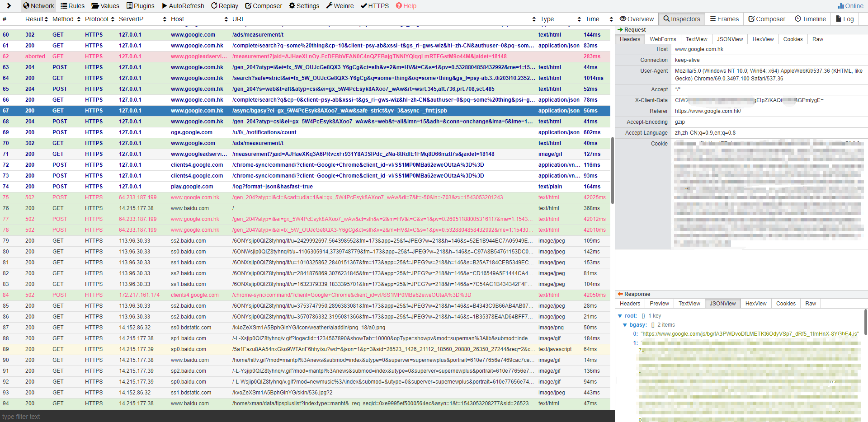Open the Rules panel
868x422 pixels.
point(72,5)
